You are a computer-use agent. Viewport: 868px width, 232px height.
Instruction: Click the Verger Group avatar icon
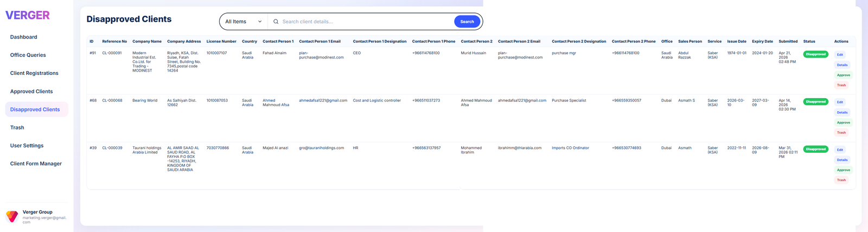click(x=12, y=217)
